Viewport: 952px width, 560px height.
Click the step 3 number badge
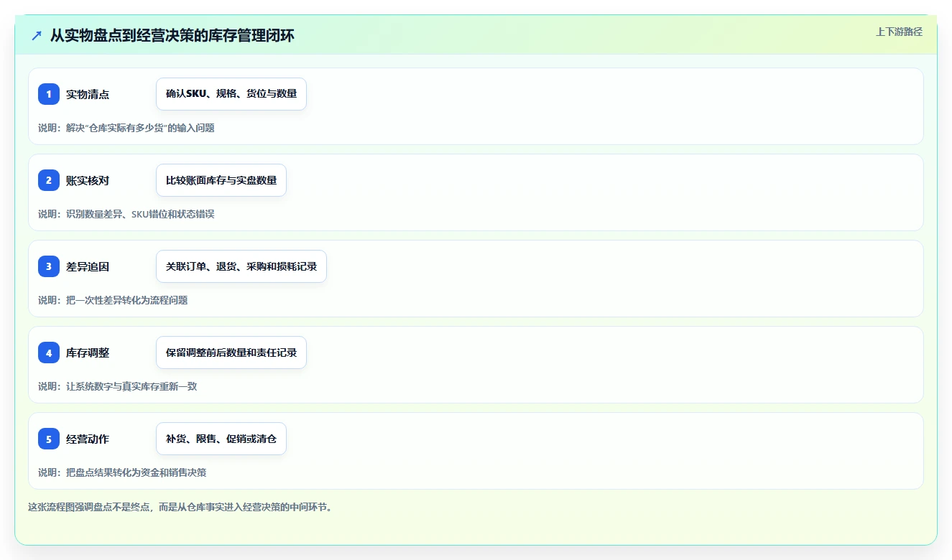(x=49, y=266)
